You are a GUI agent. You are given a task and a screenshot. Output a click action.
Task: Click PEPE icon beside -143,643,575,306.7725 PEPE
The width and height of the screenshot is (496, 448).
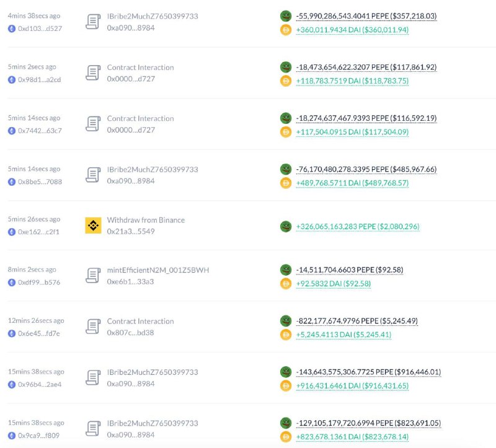(x=286, y=372)
